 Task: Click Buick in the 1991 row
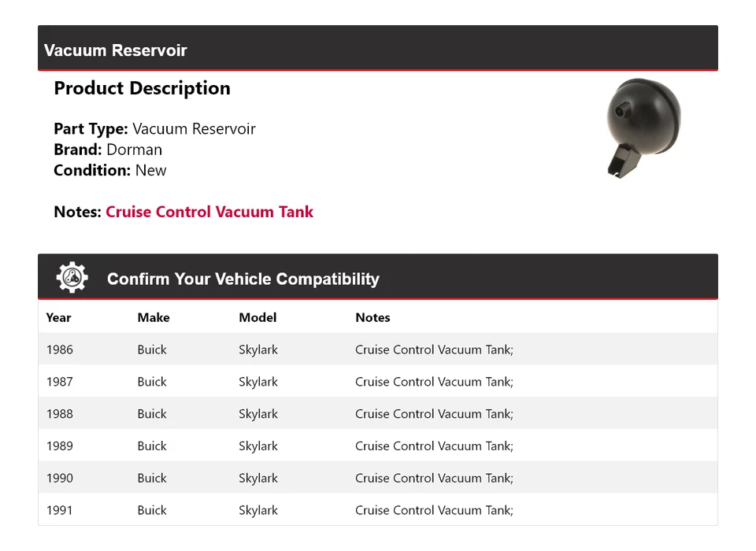pyautogui.click(x=152, y=510)
